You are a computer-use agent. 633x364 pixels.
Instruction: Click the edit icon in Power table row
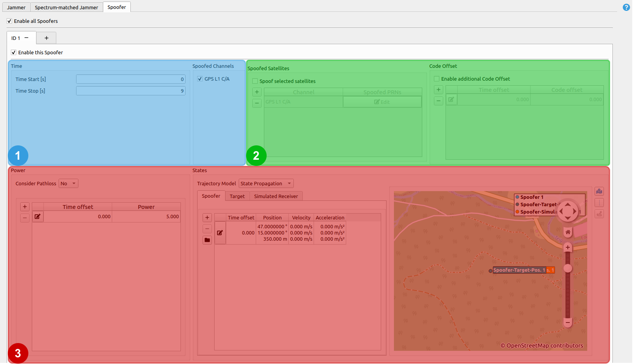(38, 217)
